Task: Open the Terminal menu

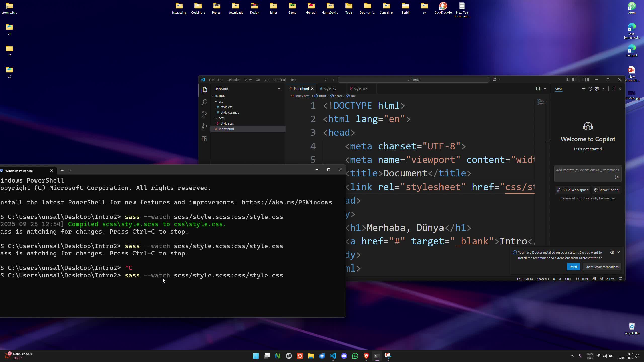Action: (x=279, y=80)
